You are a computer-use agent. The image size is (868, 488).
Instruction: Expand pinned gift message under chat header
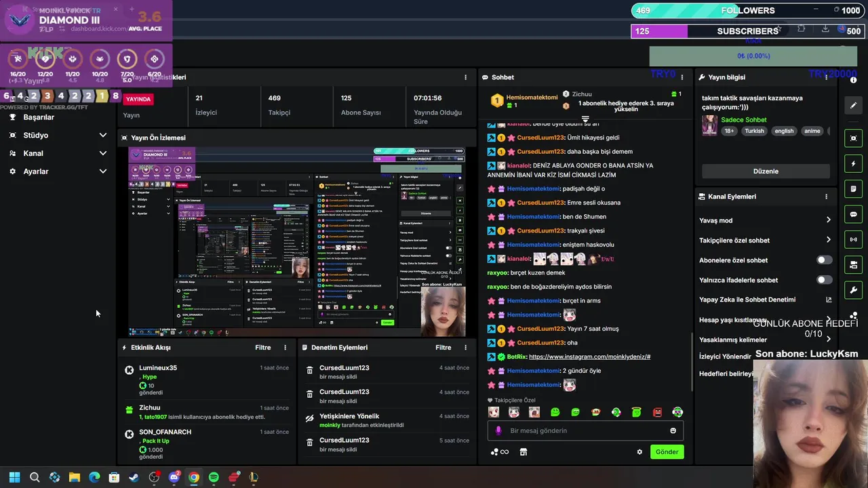pyautogui.click(x=585, y=119)
